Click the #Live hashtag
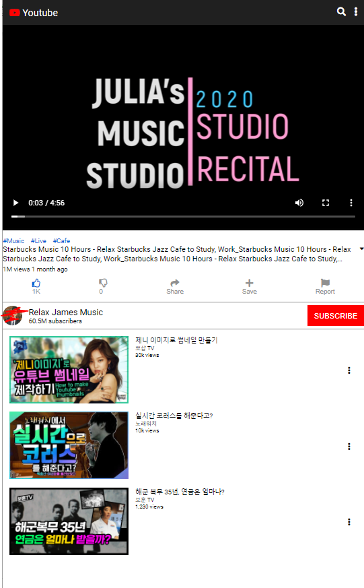The height and width of the screenshot is (588, 364). coord(38,240)
